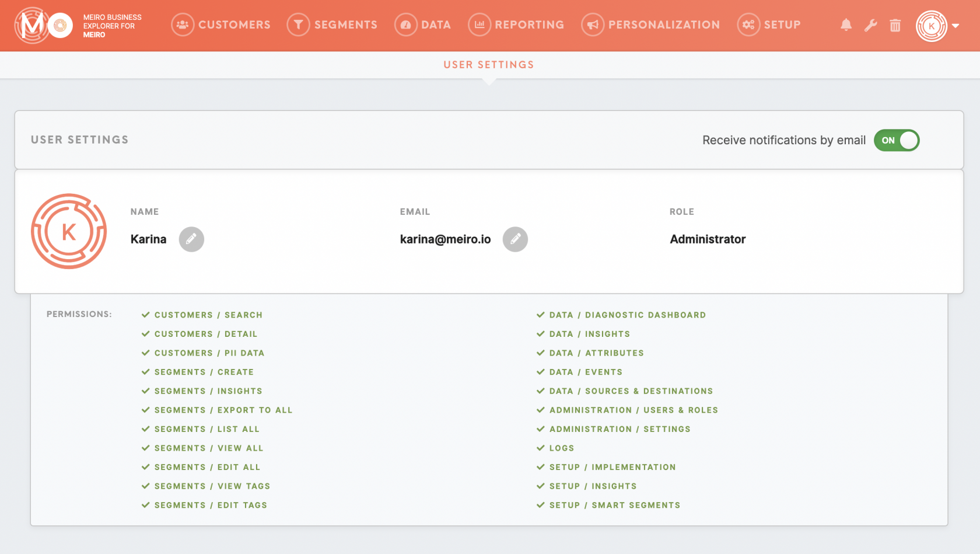The height and width of the screenshot is (554, 980).
Task: Click the name text Karina
Action: pyautogui.click(x=148, y=239)
